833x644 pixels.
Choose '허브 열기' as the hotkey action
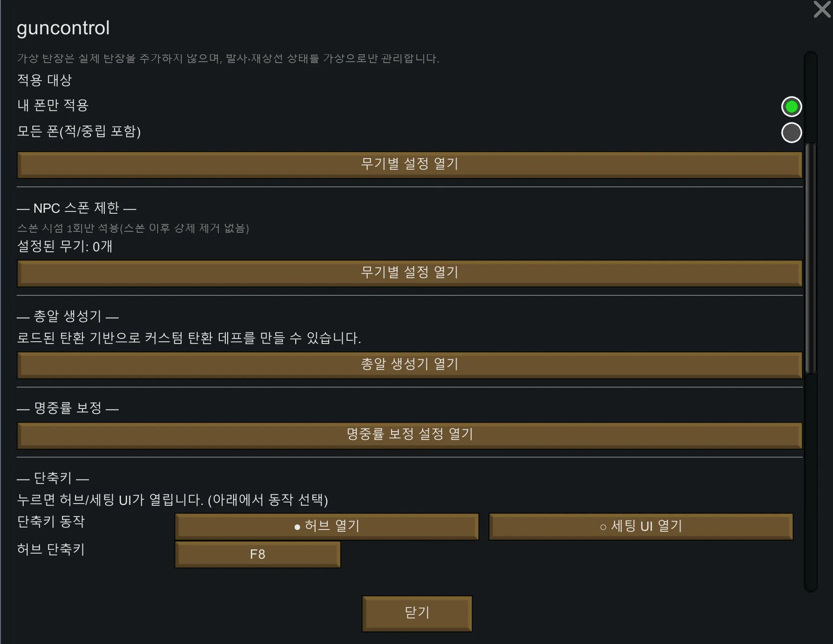click(x=327, y=526)
